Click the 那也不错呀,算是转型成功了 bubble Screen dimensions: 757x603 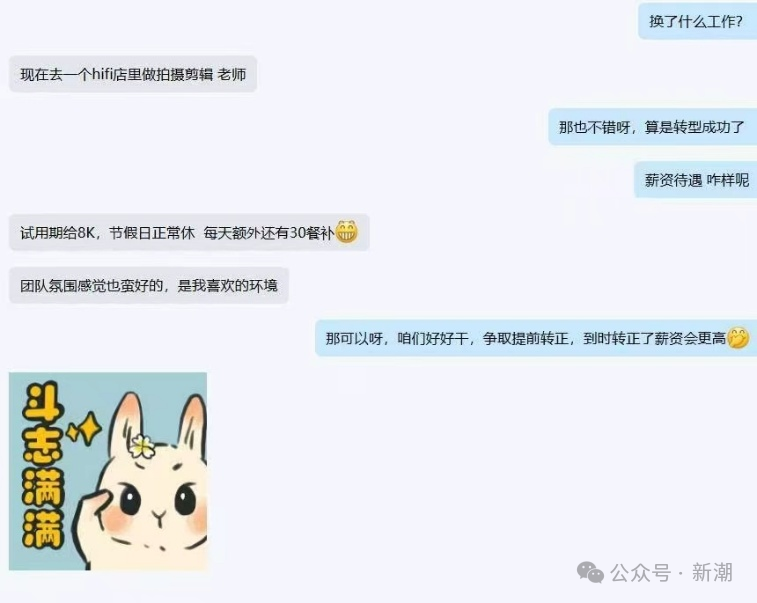click(652, 127)
